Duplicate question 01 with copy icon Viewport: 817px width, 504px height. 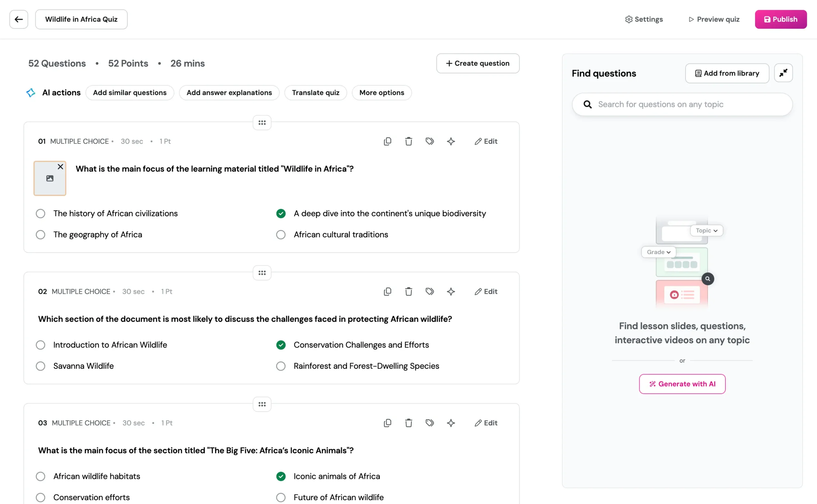point(387,141)
